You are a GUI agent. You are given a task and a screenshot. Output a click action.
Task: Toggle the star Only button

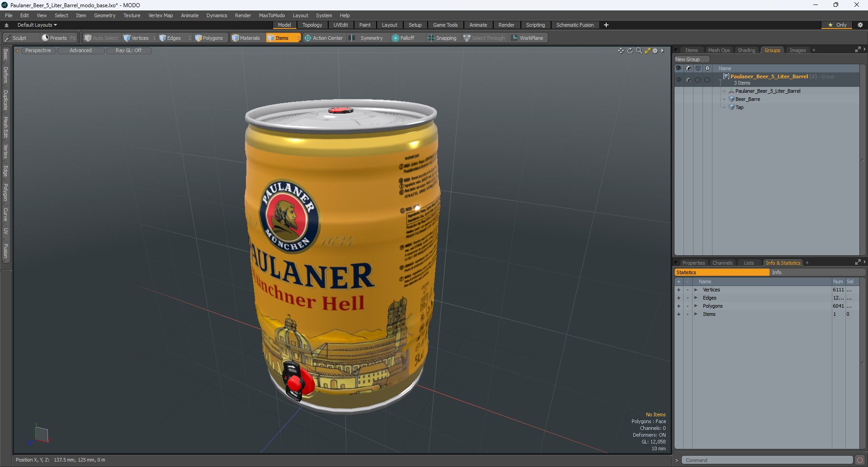tap(837, 25)
